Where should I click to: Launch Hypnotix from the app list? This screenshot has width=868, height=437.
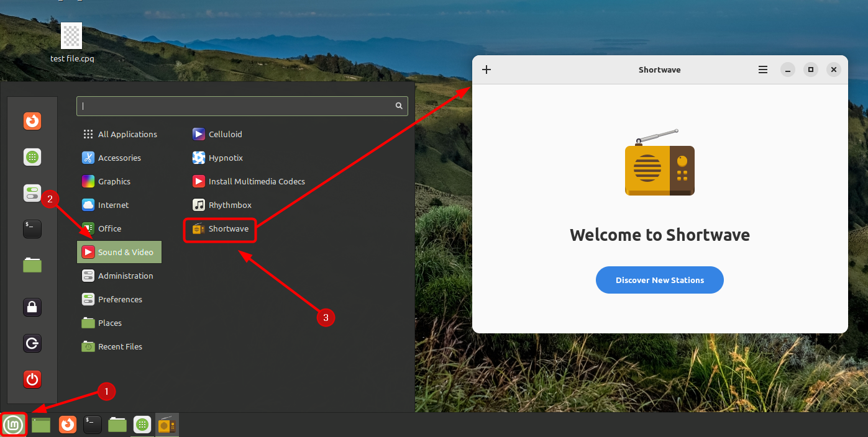pyautogui.click(x=218, y=158)
